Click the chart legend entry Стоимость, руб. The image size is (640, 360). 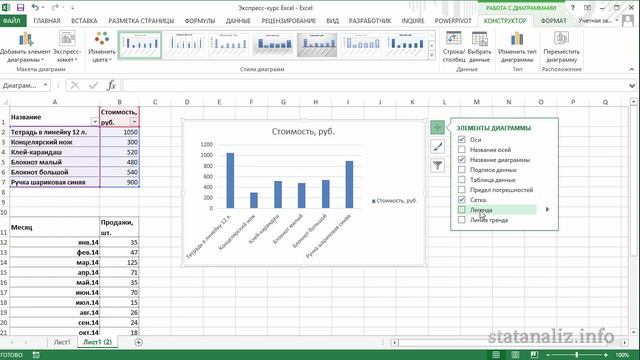[394, 200]
